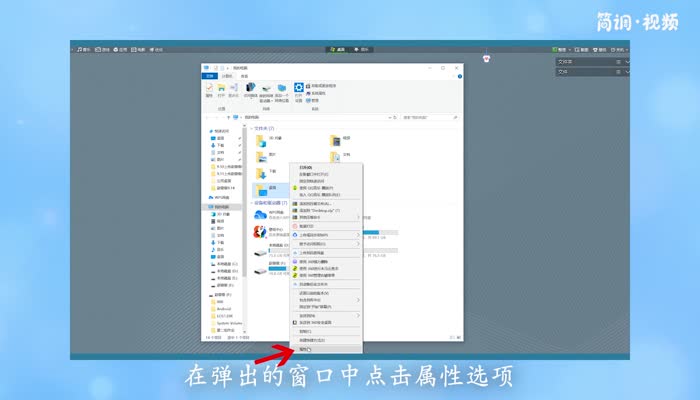Viewport: 700px width, 400px height.
Task: Click the Properties icon in the ribbon
Action: coord(209,89)
